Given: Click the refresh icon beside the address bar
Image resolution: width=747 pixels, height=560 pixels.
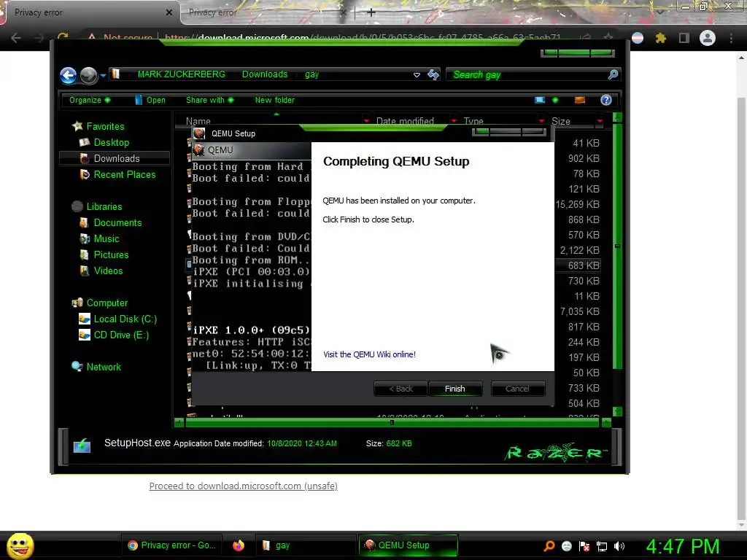Looking at the screenshot, I should [433, 74].
